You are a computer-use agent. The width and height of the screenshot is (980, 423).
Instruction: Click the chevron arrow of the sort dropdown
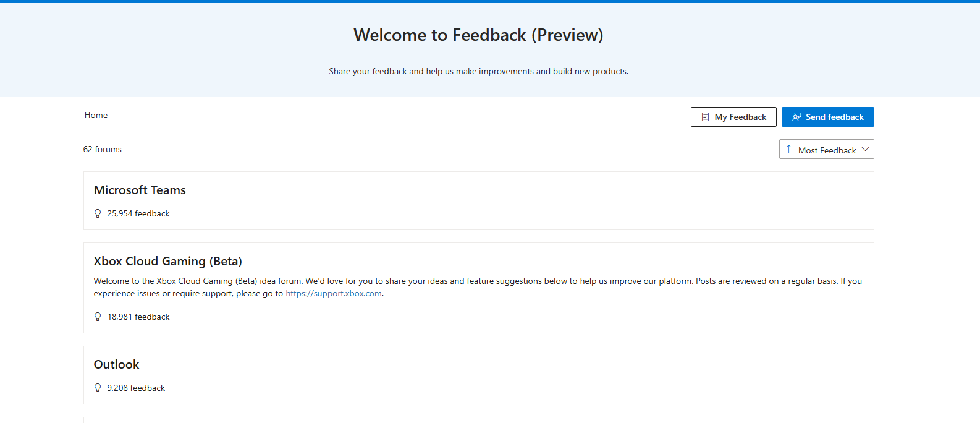[865, 149]
